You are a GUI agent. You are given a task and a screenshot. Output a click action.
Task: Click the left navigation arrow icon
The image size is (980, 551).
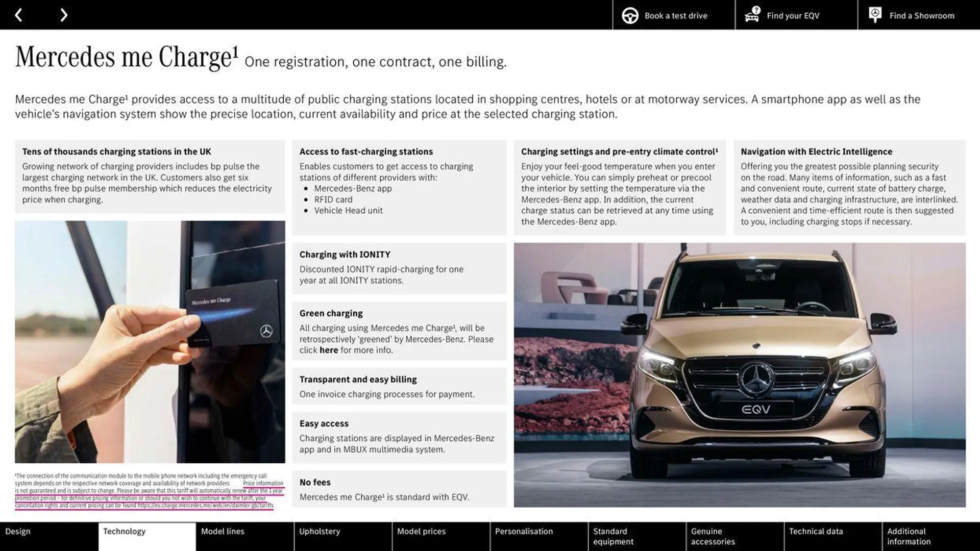click(18, 14)
